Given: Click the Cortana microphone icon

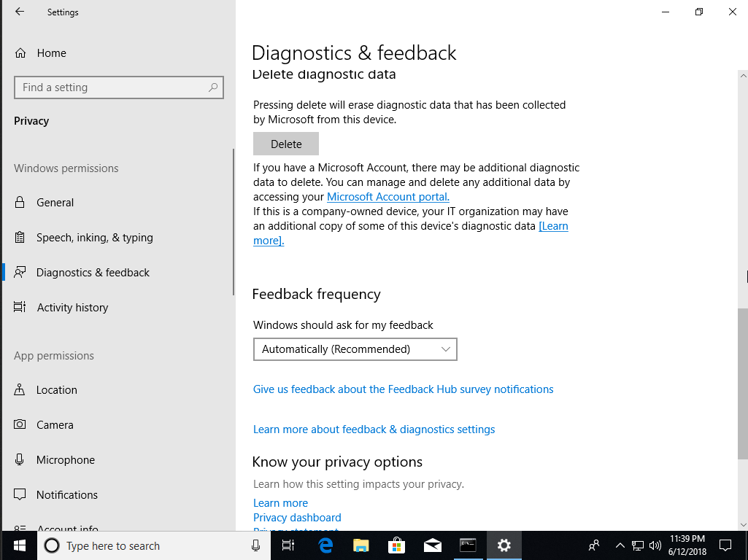Looking at the screenshot, I should tap(255, 545).
